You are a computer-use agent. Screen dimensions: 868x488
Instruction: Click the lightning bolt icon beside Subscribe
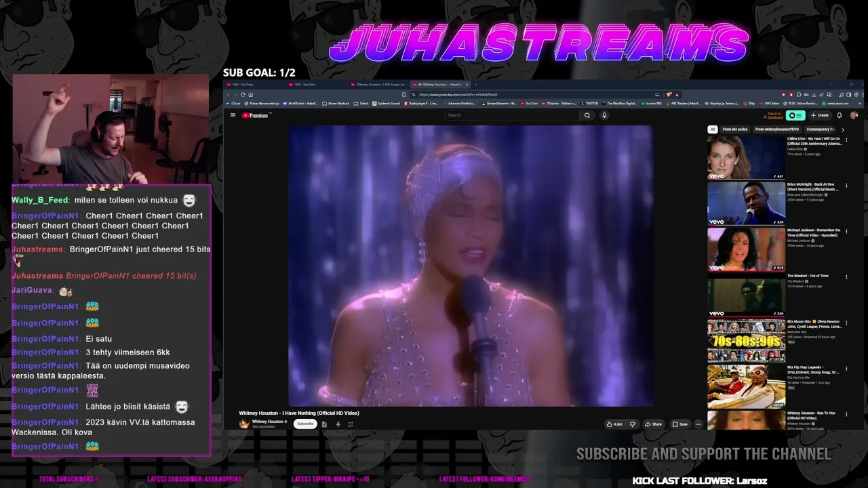click(x=338, y=424)
